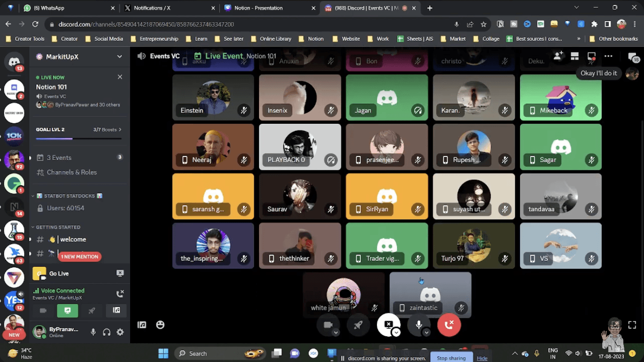The image size is (644, 362).
Task: Open a new Chrome tab
Action: pos(430,8)
